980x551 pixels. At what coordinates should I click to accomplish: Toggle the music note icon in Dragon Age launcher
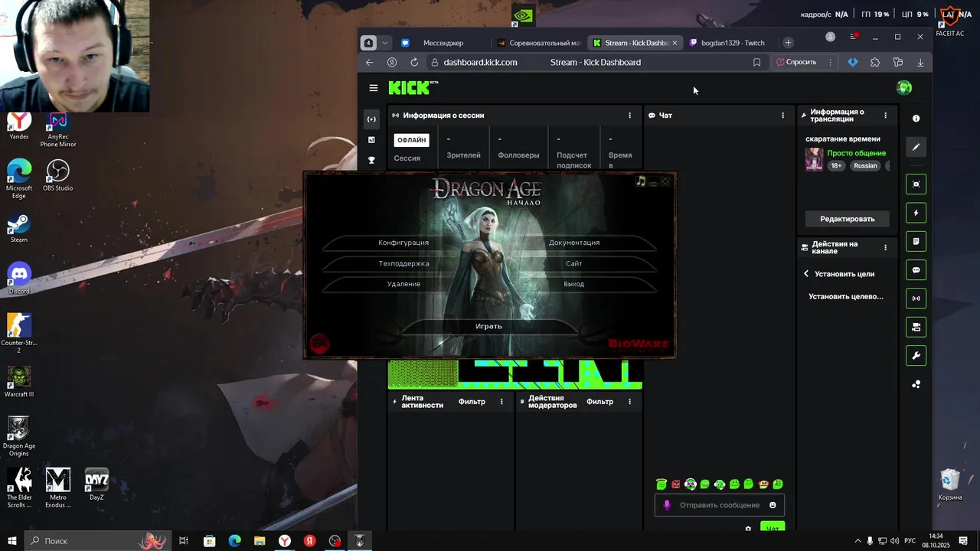pos(641,181)
